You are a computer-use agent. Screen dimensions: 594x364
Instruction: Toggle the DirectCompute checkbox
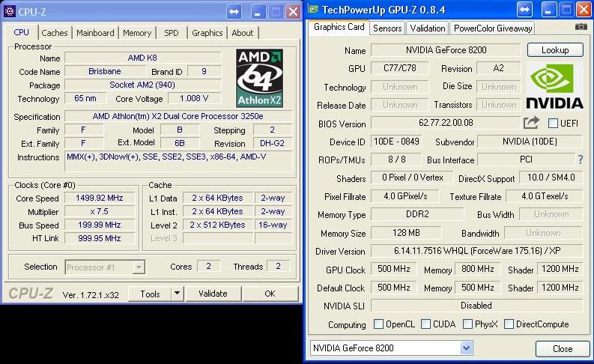click(x=509, y=324)
